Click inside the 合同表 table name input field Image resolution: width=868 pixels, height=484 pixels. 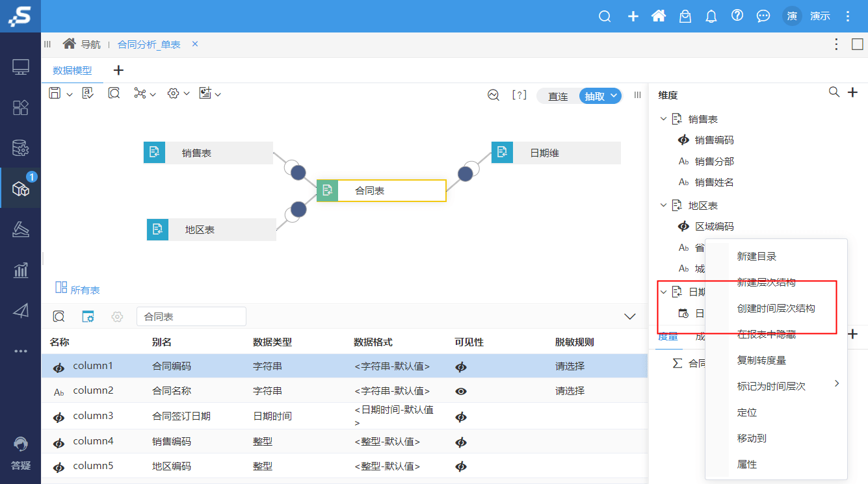point(191,316)
